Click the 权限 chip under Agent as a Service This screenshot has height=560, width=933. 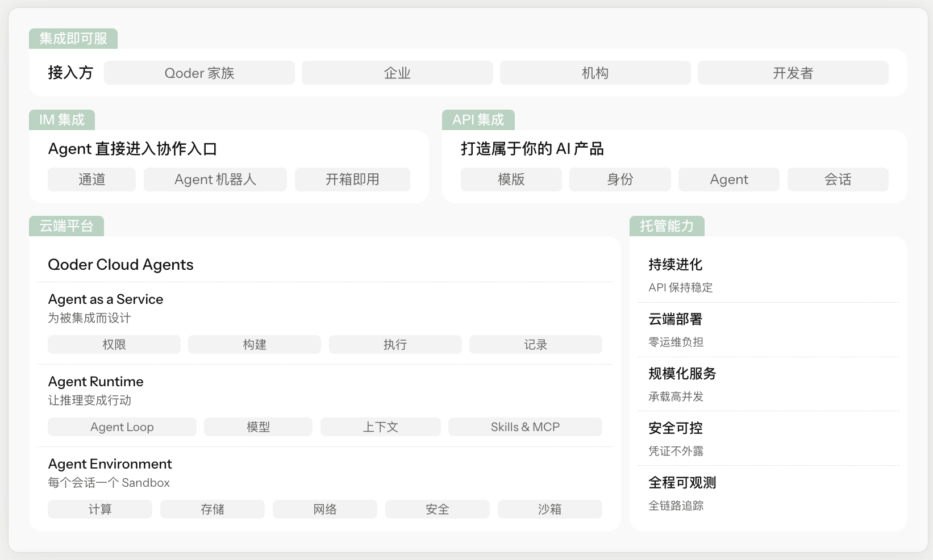(x=114, y=345)
